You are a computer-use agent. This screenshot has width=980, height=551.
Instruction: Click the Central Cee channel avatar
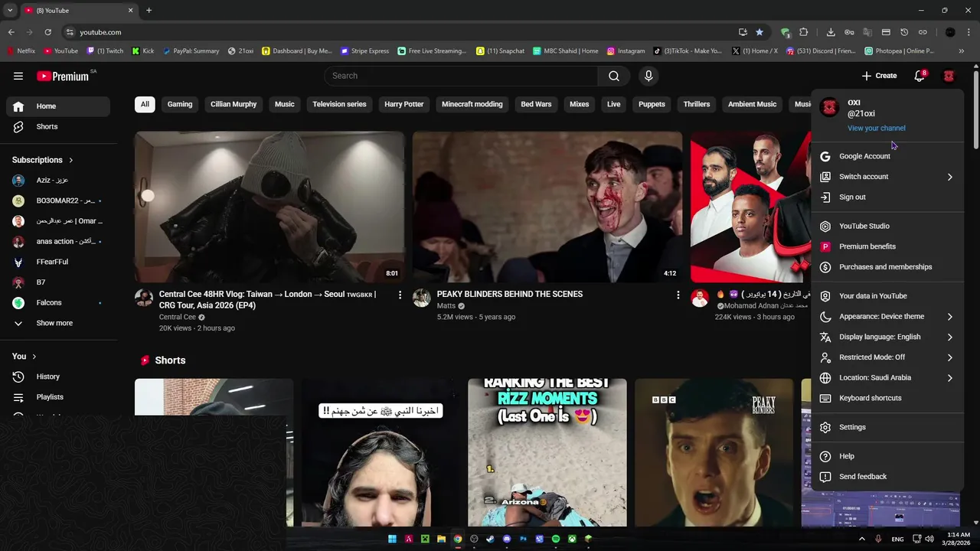coord(144,298)
